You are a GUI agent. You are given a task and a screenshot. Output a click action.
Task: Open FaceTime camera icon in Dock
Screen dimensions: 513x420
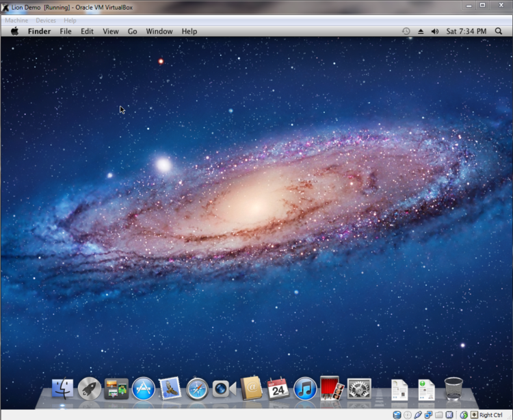pyautogui.click(x=224, y=389)
